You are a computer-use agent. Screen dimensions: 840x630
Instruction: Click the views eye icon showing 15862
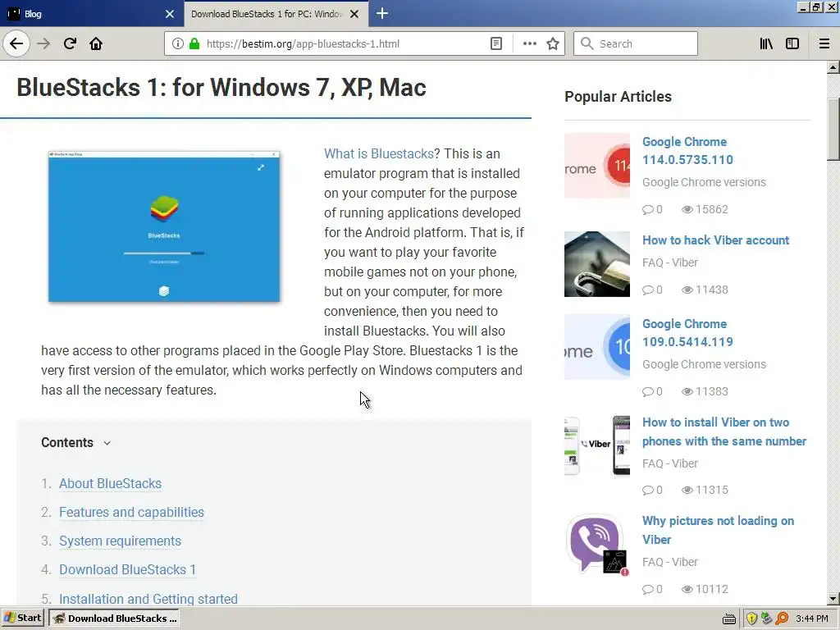click(687, 209)
